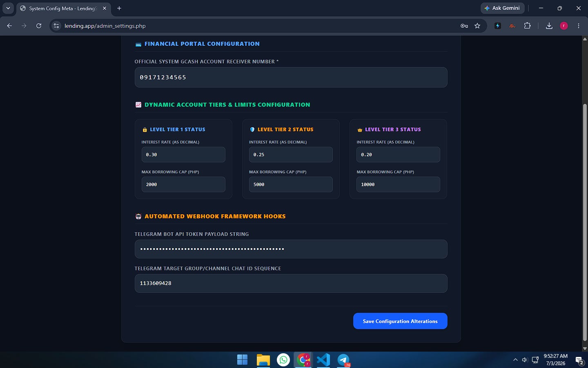Open Visual Studio Code from the taskbar
The image size is (588, 368).
323,360
